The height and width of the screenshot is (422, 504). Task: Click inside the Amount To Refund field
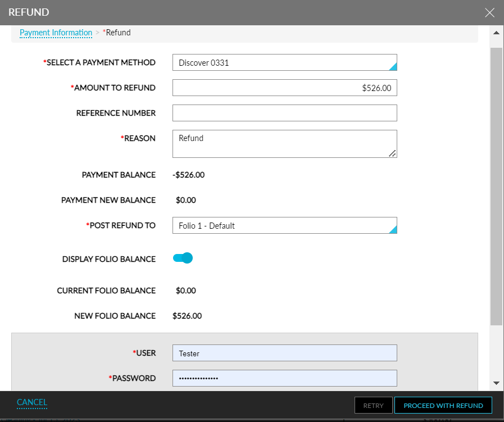tap(284, 88)
